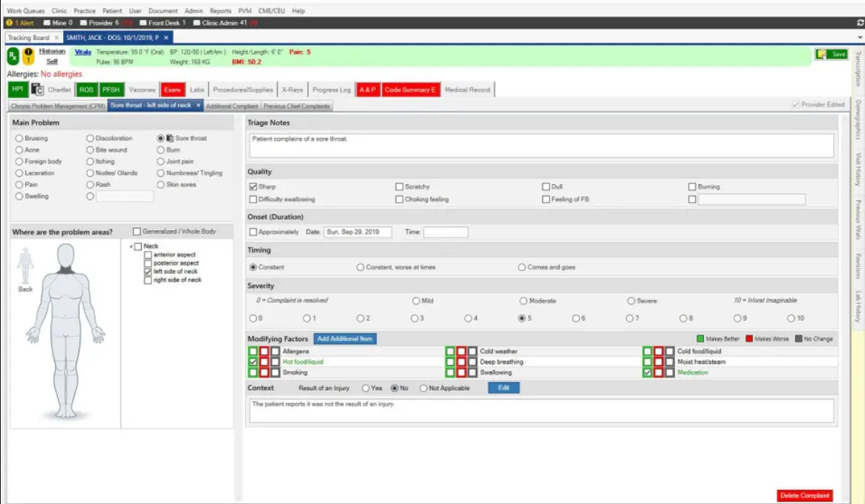The height and width of the screenshot is (504, 865).
Task: Click the Mine mail inbox icon
Action: click(x=46, y=22)
